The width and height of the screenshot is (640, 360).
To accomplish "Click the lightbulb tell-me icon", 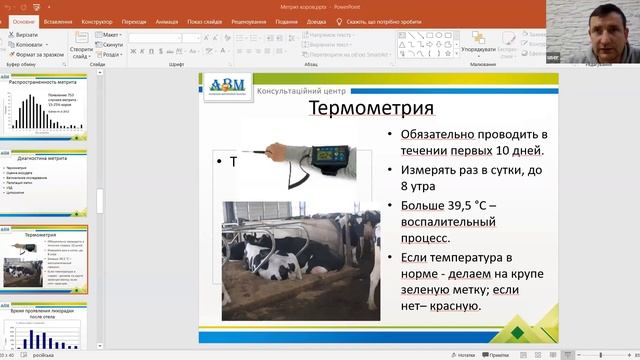I will coord(339,22).
